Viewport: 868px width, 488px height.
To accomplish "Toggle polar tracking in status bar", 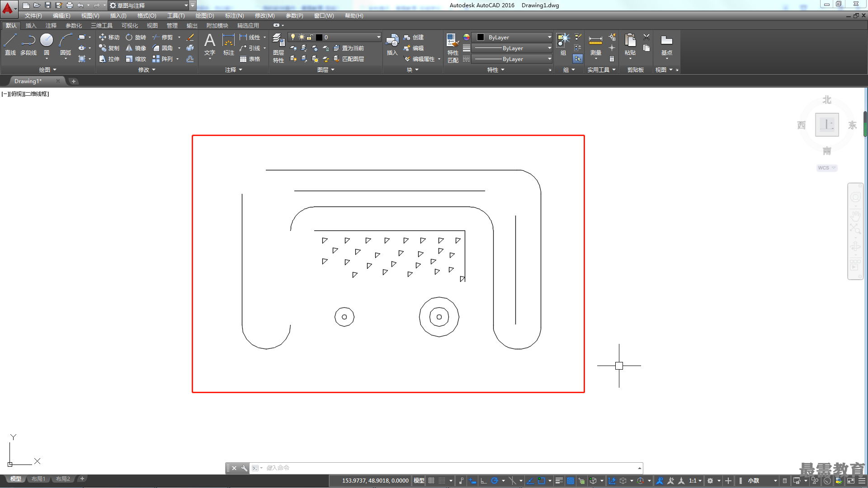I will 495,480.
